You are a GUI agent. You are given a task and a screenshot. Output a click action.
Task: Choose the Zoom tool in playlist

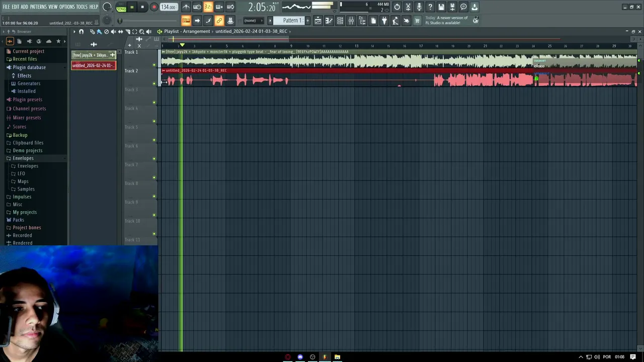(141, 32)
